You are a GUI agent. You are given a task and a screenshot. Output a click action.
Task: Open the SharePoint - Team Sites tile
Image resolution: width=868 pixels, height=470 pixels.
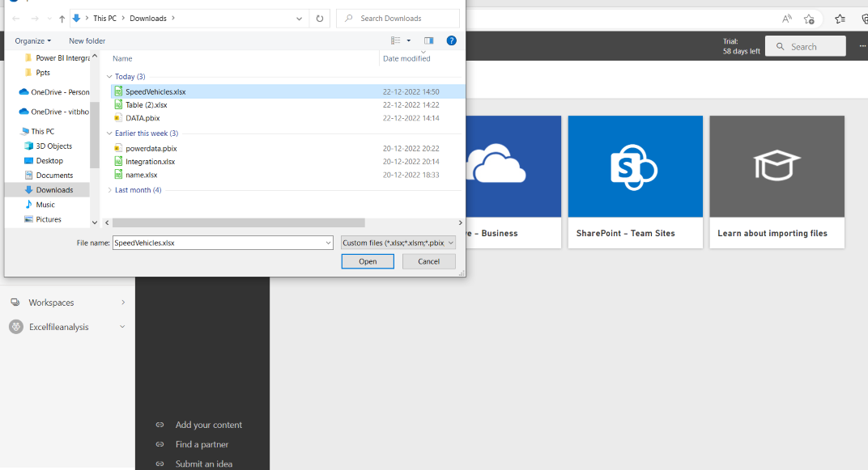pos(636,182)
